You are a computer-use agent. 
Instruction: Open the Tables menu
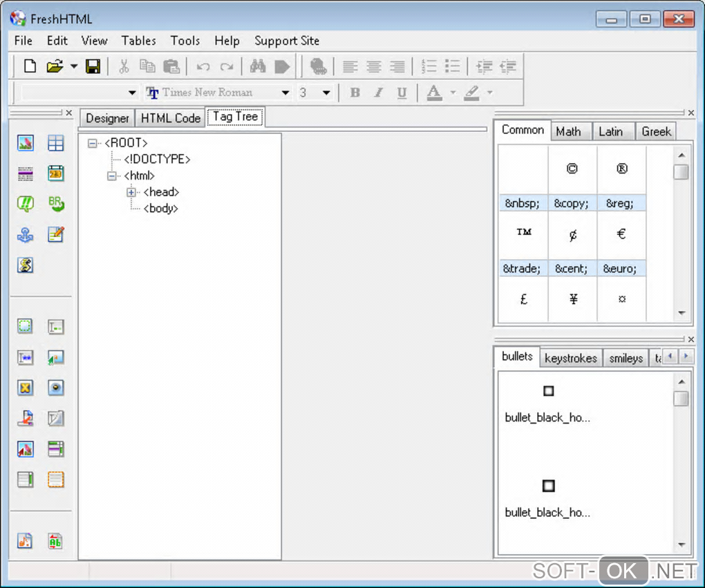pos(138,41)
